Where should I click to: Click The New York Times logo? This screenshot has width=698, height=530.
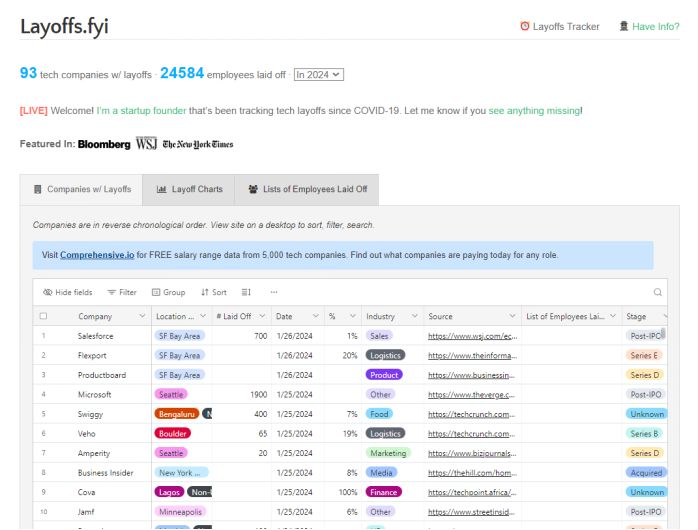[198, 144]
